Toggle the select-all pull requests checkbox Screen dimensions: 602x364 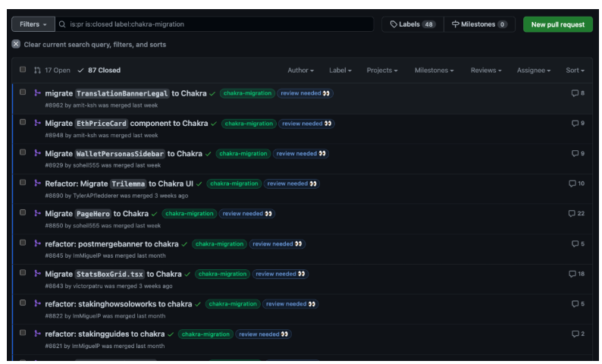coord(23,70)
